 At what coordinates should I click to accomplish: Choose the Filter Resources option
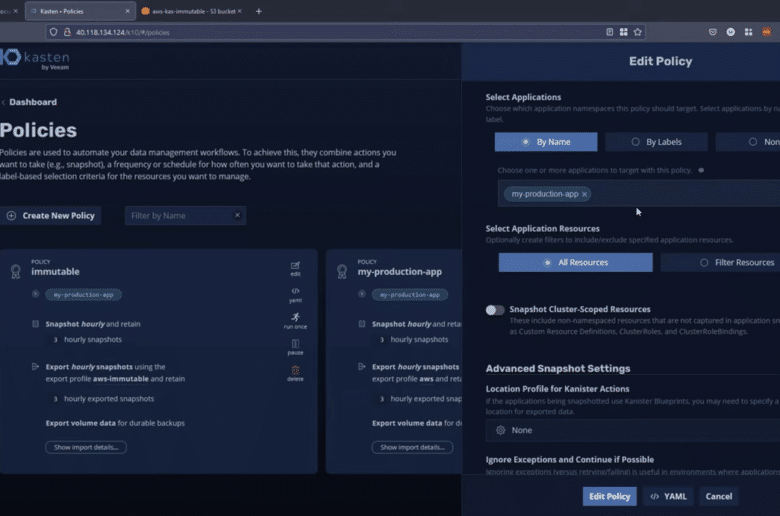[720, 262]
